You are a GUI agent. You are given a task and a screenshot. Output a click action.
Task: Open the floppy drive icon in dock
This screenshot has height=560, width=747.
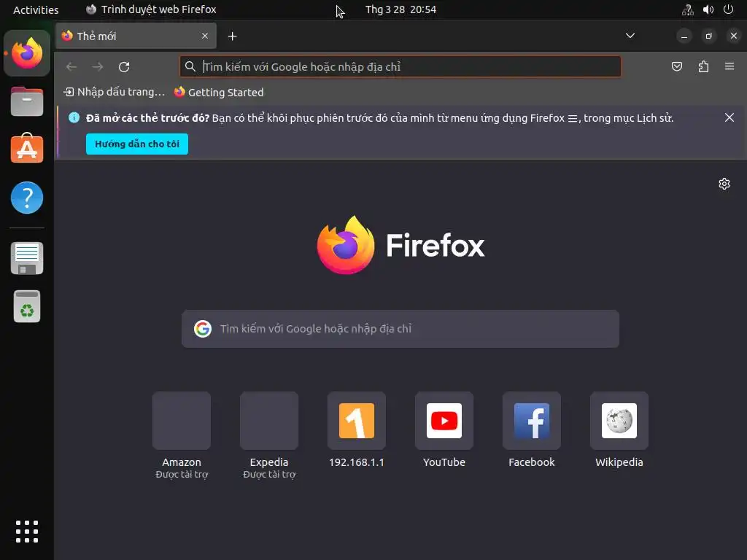point(27,258)
